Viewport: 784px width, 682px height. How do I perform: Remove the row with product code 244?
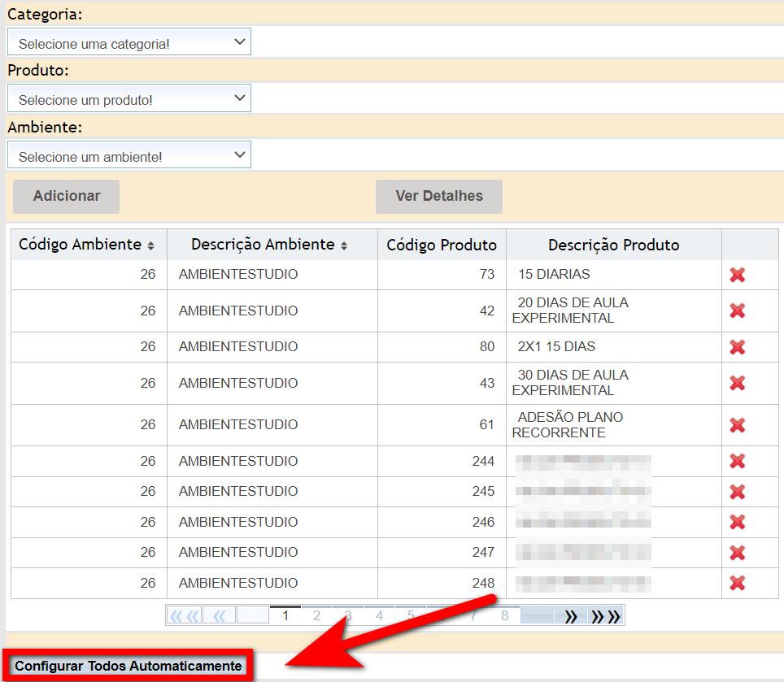point(737,461)
